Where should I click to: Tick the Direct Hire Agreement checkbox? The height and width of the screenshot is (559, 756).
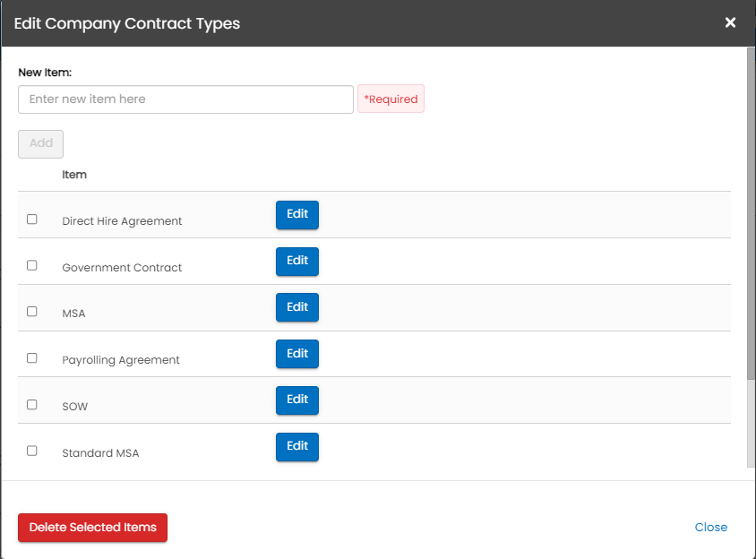click(32, 219)
